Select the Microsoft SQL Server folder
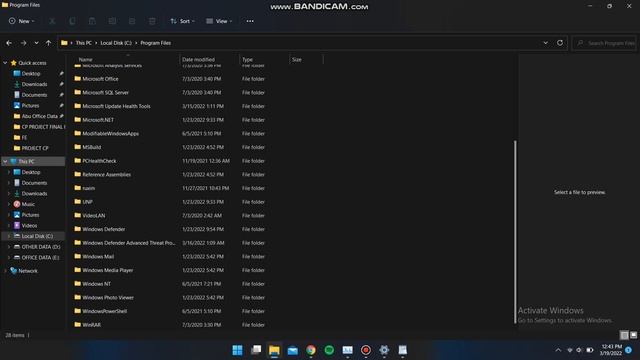The image size is (640, 360). [x=105, y=93]
